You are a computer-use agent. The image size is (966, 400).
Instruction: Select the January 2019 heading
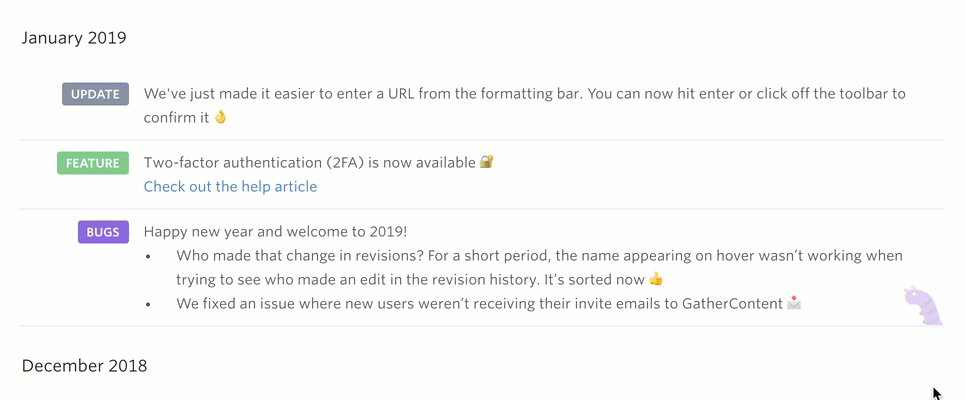pos(74,38)
